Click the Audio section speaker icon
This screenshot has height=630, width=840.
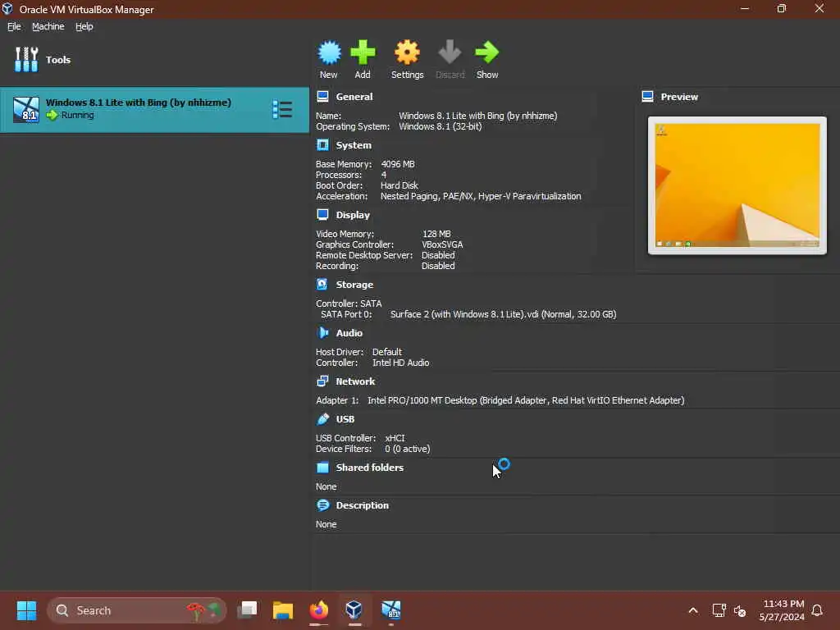pyautogui.click(x=322, y=333)
